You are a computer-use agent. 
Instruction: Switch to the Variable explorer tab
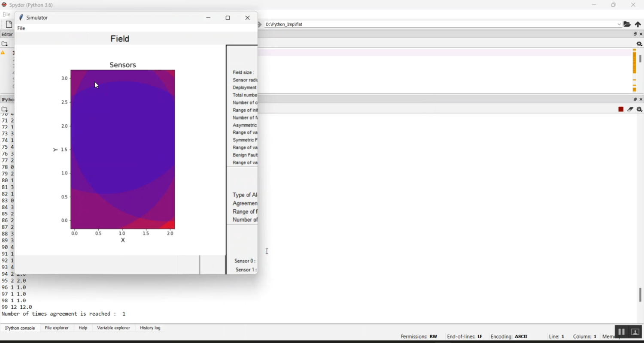pyautogui.click(x=113, y=328)
